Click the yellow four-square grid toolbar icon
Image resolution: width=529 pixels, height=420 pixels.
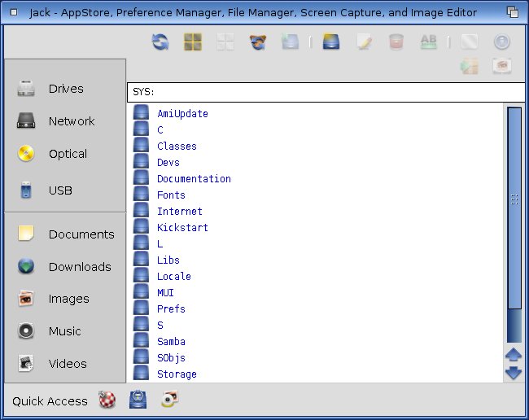[193, 42]
